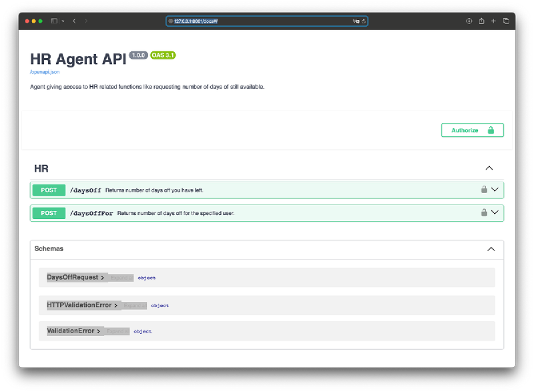Expand the DaysOffRequest schema
Viewport: 534px width, 392px height.
pyautogui.click(x=75, y=277)
